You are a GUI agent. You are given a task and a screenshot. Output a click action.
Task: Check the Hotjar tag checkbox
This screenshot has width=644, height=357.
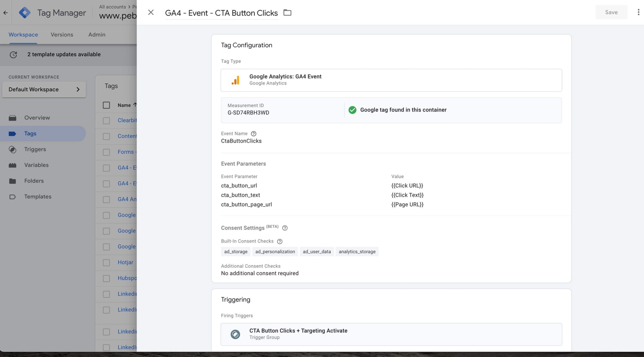point(106,263)
